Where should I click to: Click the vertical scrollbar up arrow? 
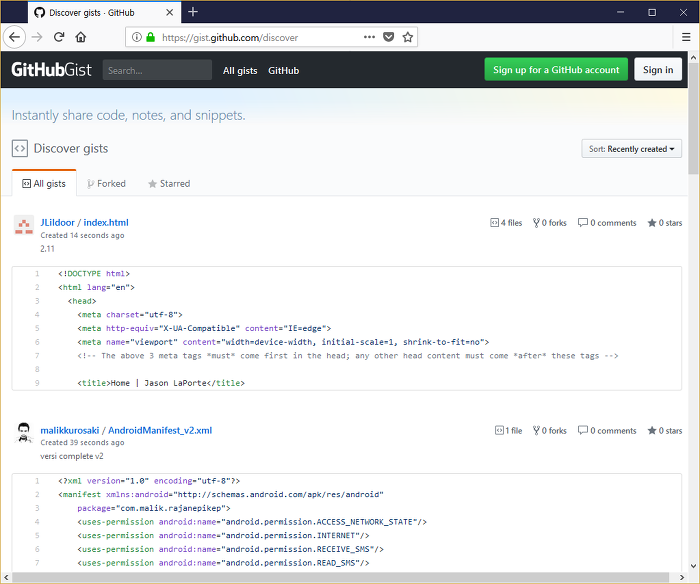coord(693,58)
